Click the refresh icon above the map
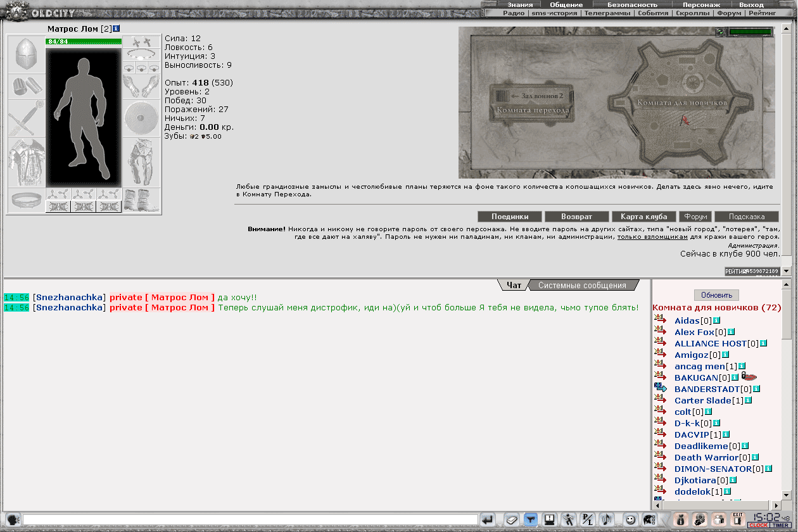This screenshot has height=532, width=798. coord(719,32)
